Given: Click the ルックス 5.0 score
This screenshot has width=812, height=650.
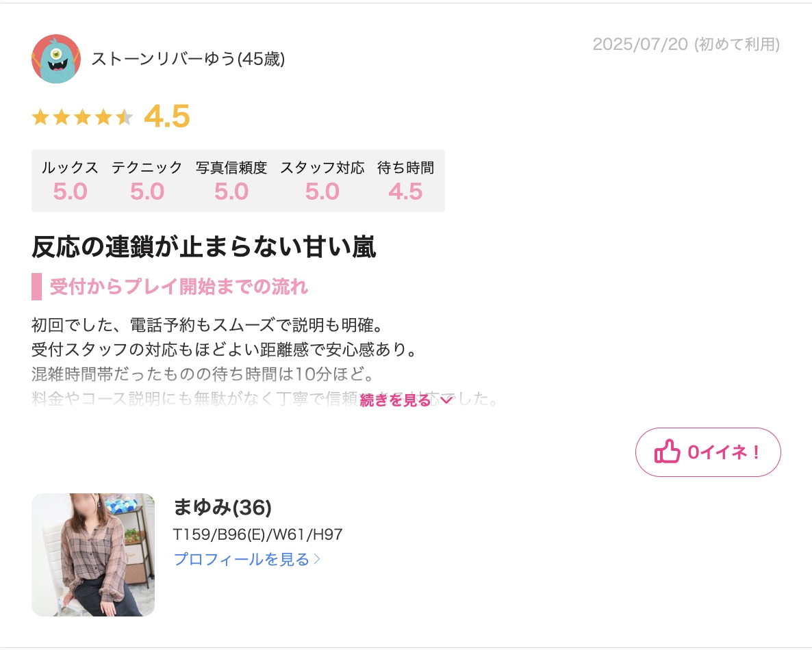Looking at the screenshot, I should [70, 192].
